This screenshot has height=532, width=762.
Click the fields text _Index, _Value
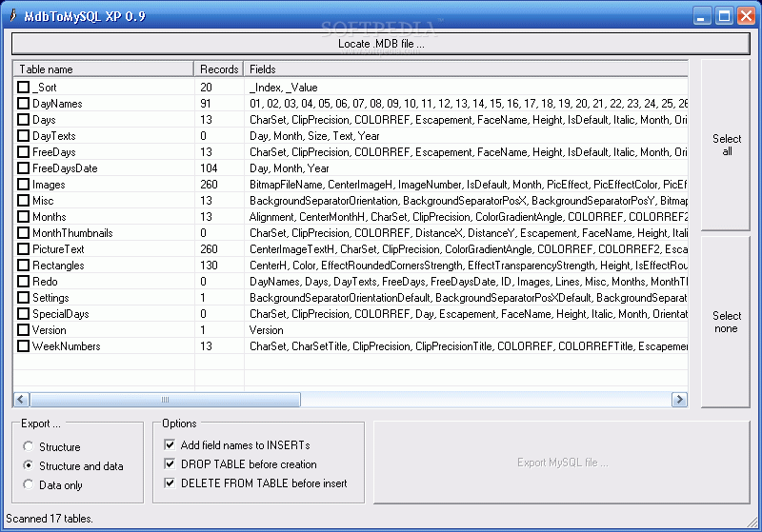pyautogui.click(x=283, y=88)
